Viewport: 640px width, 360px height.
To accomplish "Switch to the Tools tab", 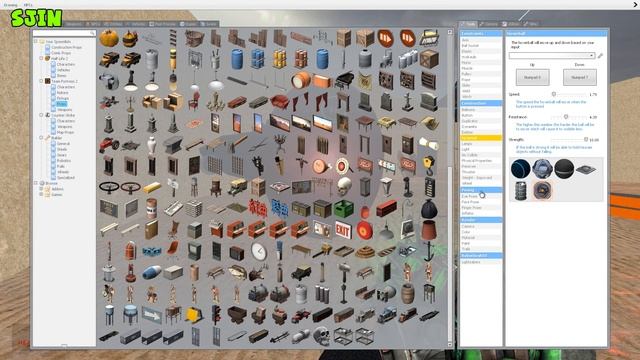I will point(468,24).
